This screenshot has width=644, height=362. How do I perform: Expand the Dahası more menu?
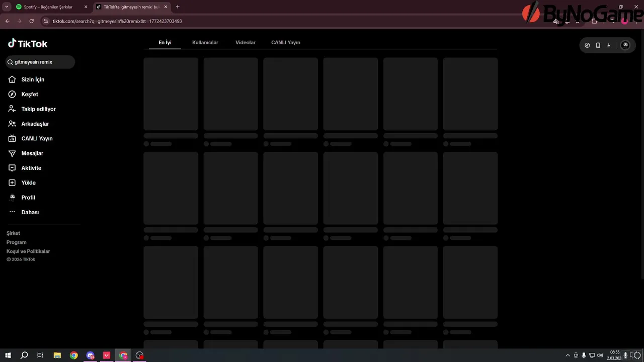(23, 212)
